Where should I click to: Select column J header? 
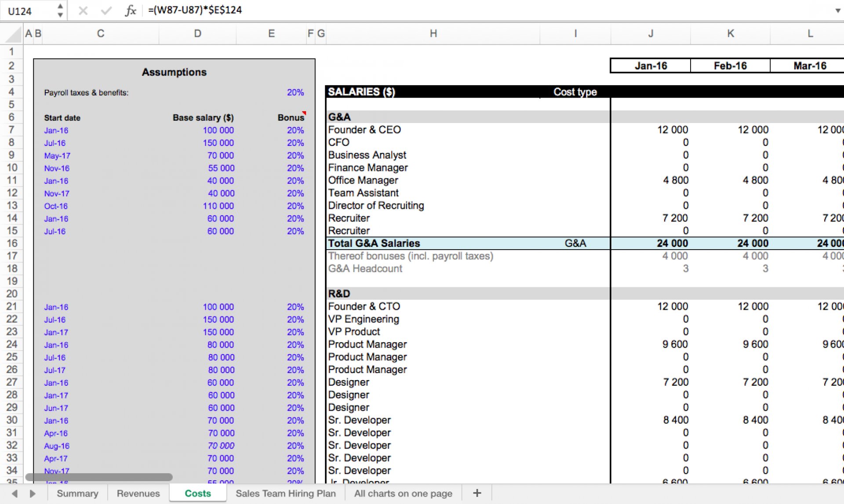point(651,33)
